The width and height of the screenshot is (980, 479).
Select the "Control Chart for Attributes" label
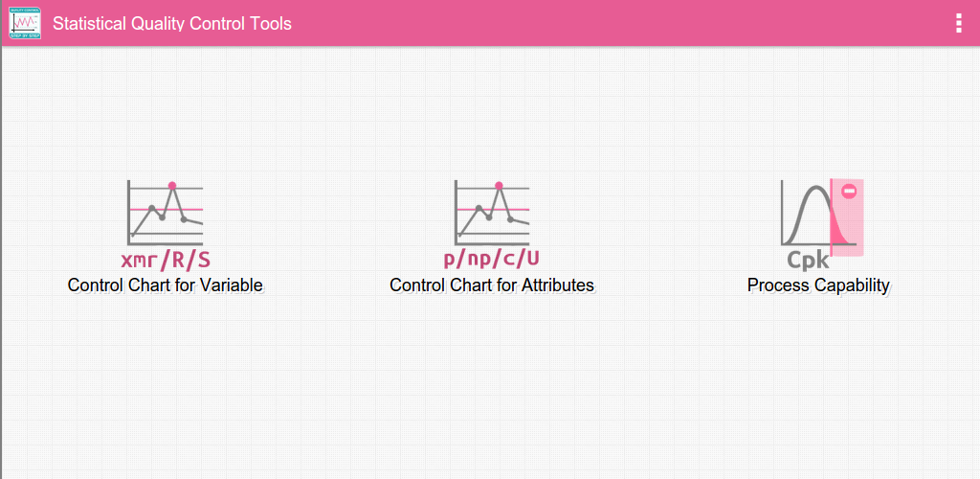point(492,285)
